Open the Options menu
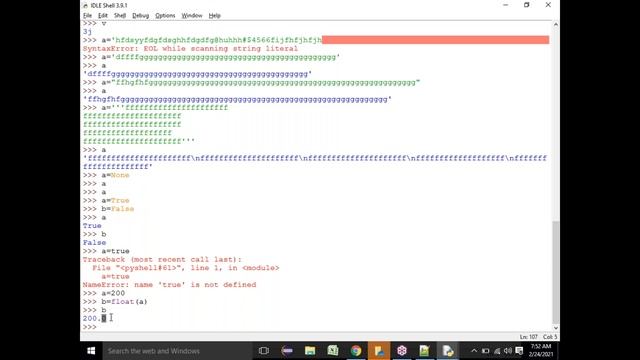This screenshot has width=640, height=360. coord(165,16)
